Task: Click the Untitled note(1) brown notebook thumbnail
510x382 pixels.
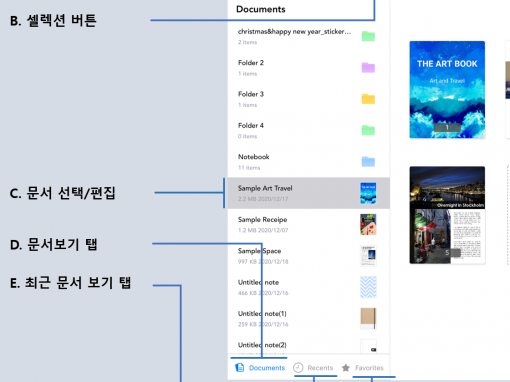Action: 368,318
